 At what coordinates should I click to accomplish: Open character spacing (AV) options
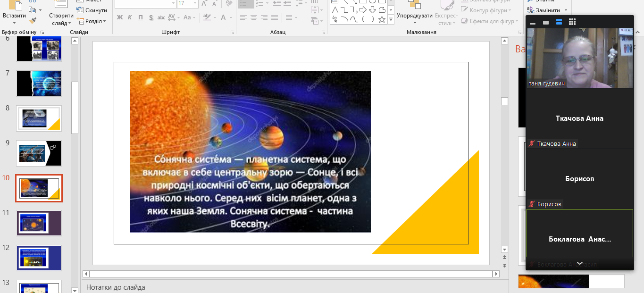click(174, 18)
